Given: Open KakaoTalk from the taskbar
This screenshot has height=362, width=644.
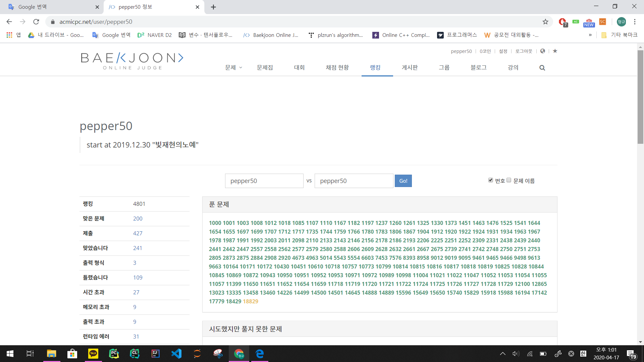Looking at the screenshot, I should pos(93,354).
